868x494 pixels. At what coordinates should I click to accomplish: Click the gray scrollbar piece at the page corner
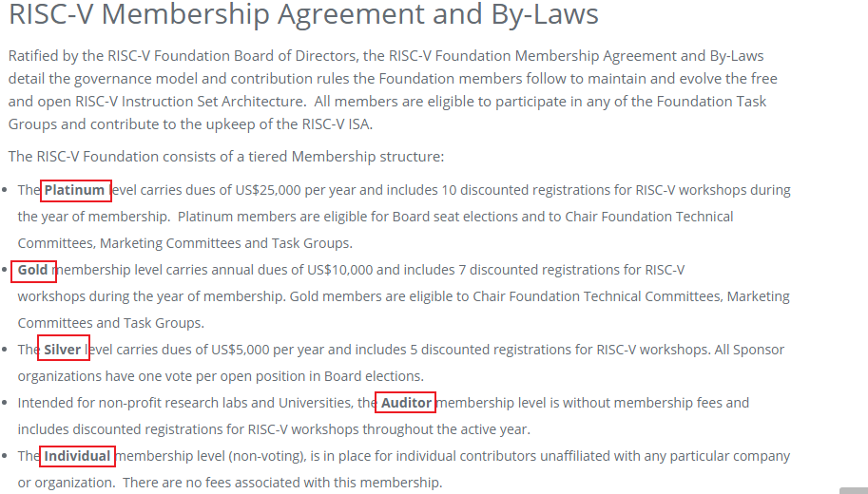[854, 491]
